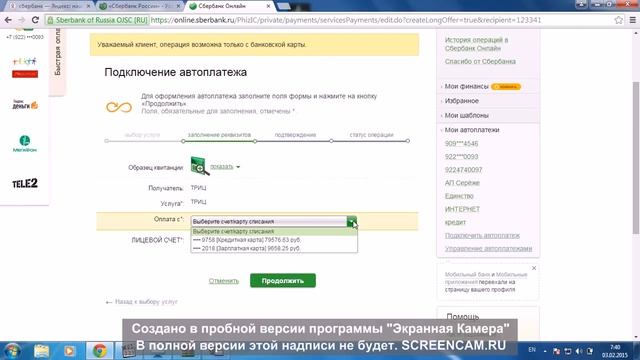Choose card 2018 Зарплатная карта option
This screenshot has width=640, height=360.
[274, 248]
